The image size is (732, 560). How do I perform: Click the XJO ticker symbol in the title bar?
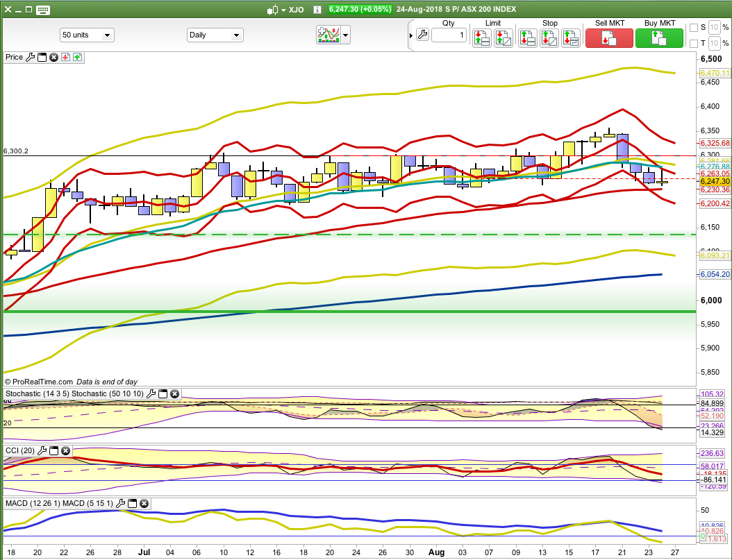pos(297,9)
